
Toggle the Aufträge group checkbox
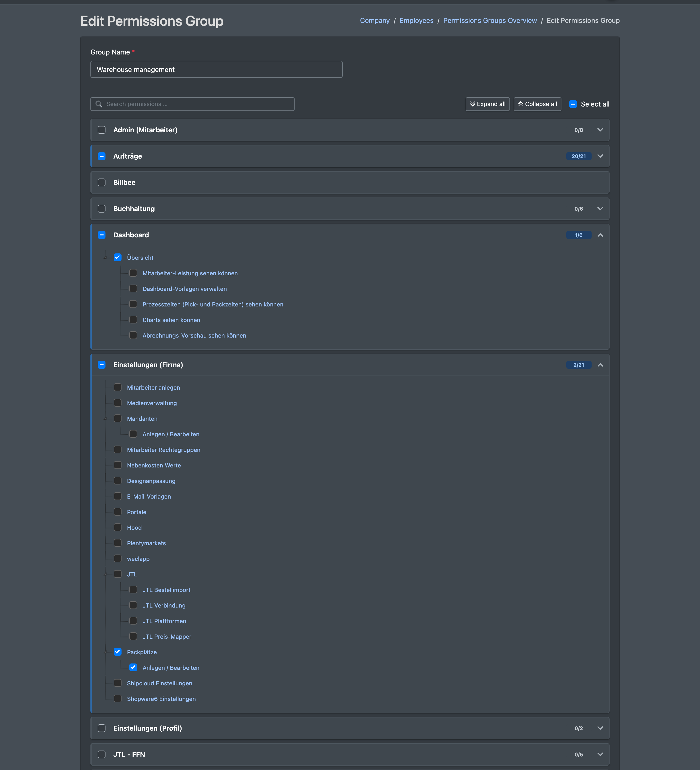(102, 156)
